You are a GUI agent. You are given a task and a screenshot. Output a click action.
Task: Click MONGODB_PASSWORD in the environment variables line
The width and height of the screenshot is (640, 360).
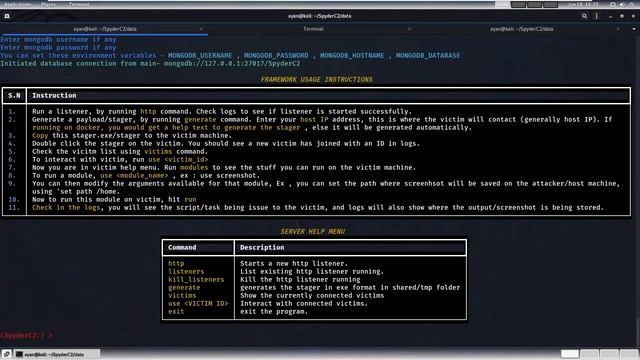point(276,55)
